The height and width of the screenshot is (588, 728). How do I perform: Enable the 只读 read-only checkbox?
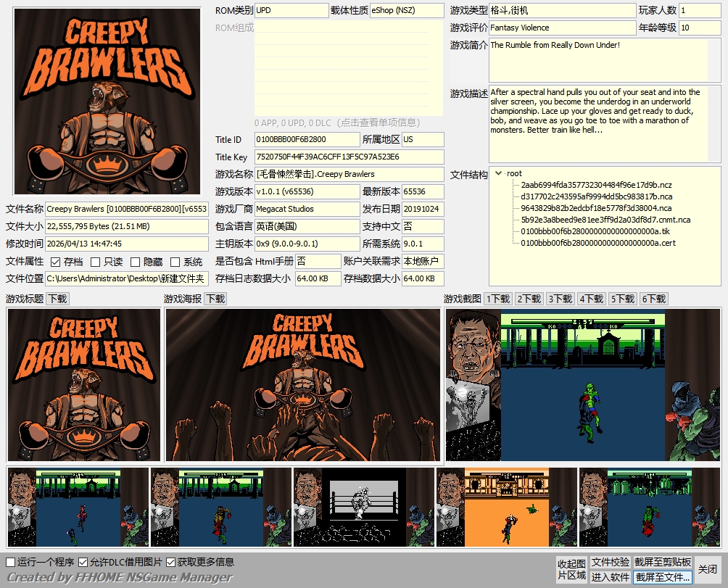[95, 262]
